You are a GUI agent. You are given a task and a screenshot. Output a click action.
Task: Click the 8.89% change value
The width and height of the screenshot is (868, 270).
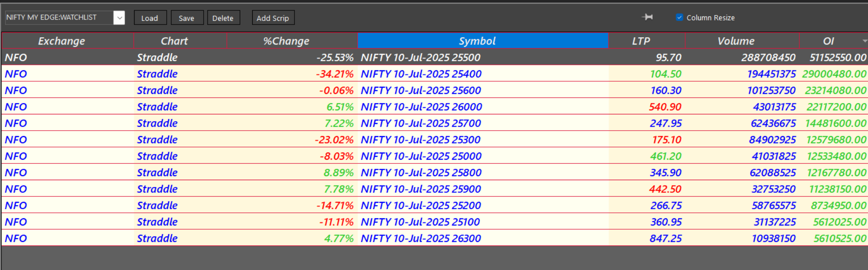(339, 172)
